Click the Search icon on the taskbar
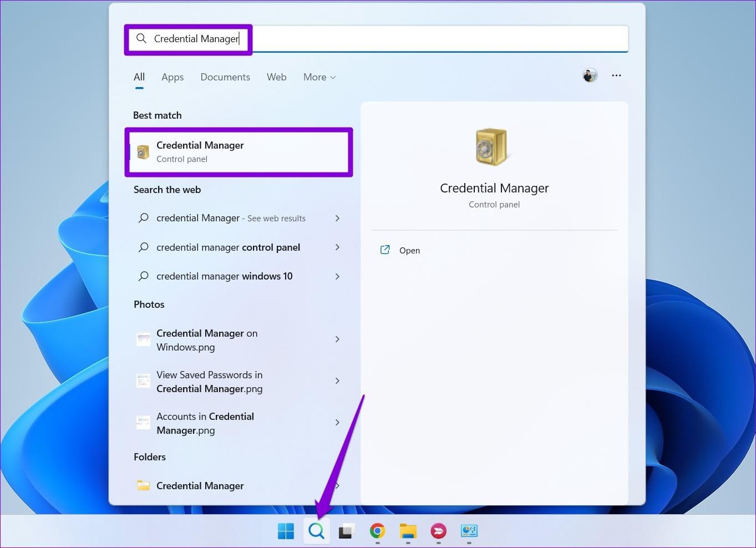 (316, 531)
